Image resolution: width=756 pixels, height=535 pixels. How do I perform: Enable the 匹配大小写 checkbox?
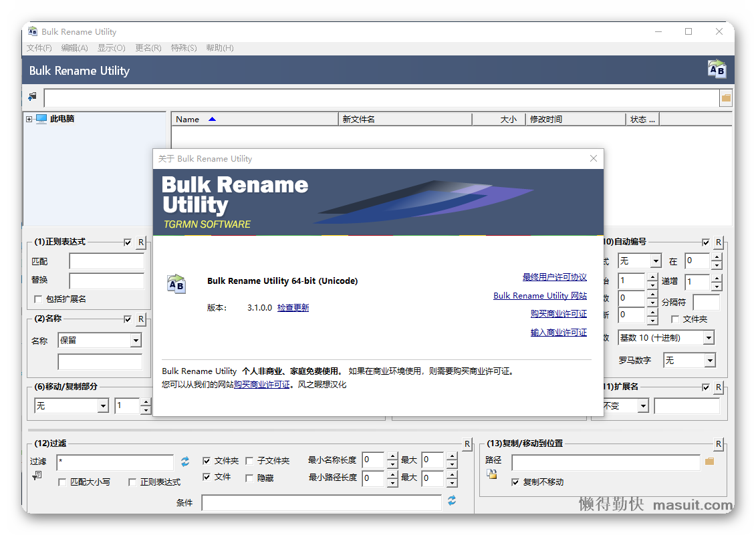[x=62, y=482]
